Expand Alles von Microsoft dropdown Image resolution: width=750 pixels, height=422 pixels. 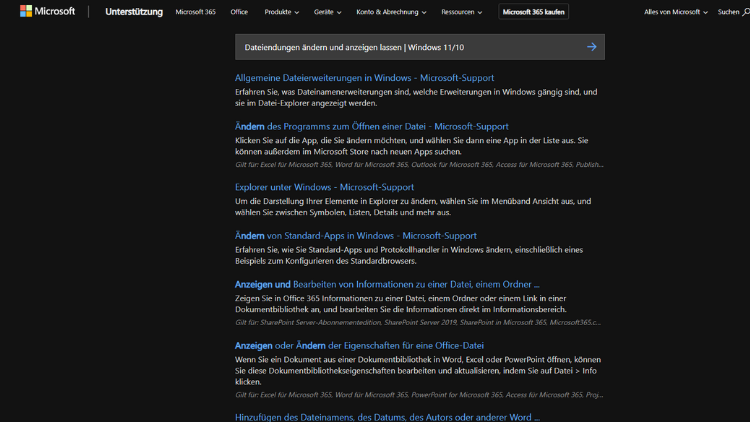675,12
